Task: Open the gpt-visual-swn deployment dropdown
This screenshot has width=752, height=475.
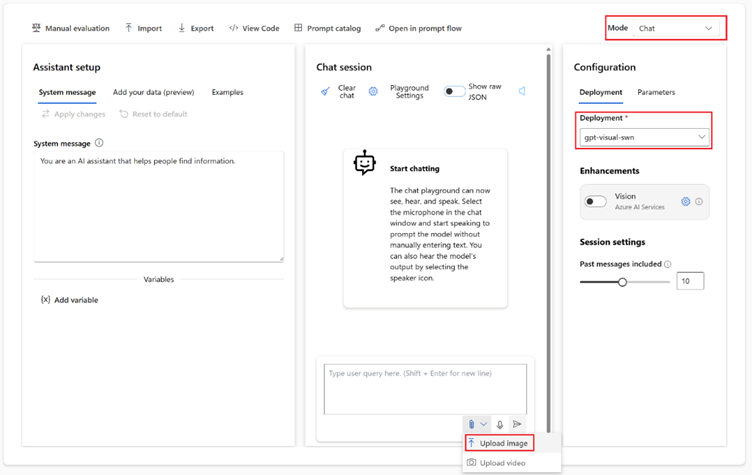Action: tap(644, 137)
